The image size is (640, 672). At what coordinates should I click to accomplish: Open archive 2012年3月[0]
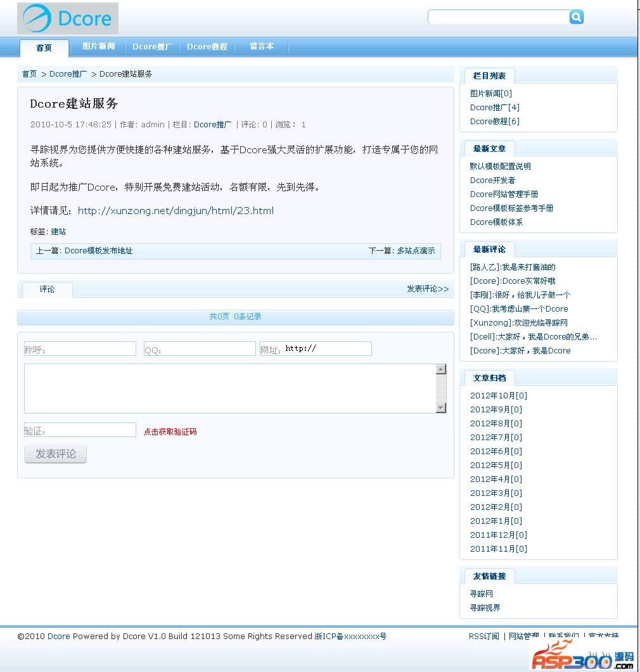pyautogui.click(x=496, y=493)
